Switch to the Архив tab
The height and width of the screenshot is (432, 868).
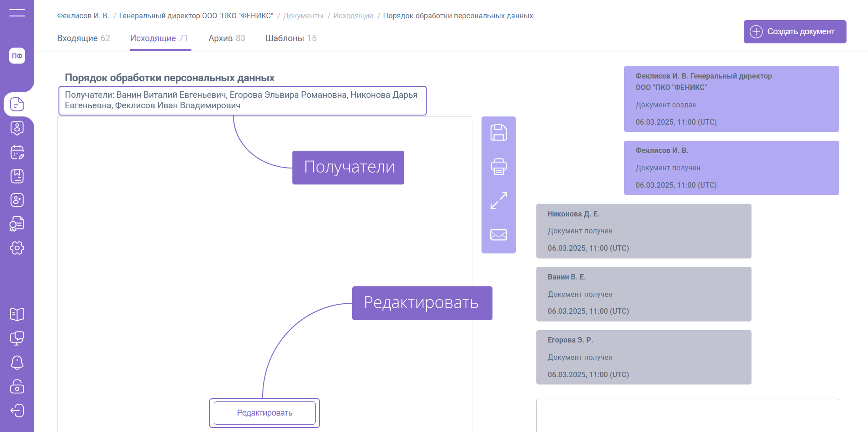coord(227,38)
